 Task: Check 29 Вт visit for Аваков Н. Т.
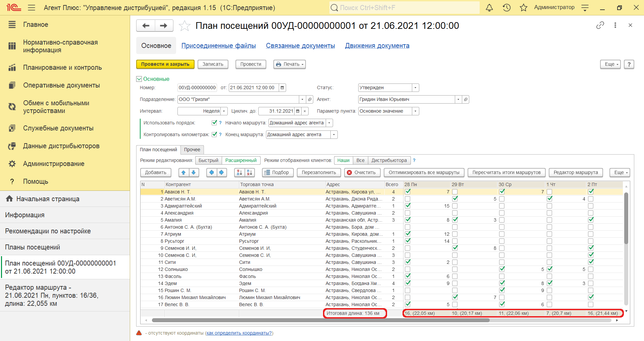coord(455,192)
